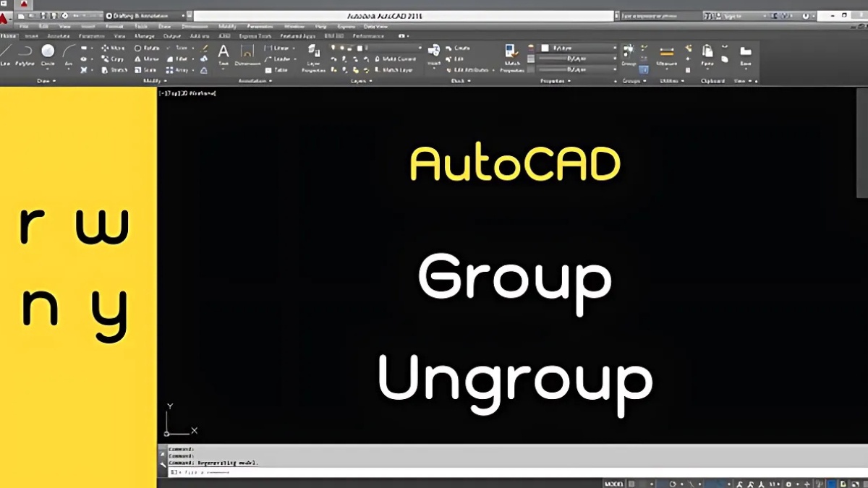This screenshot has height=488, width=868.
Task: Expand the Modify panel
Action: coord(154,81)
